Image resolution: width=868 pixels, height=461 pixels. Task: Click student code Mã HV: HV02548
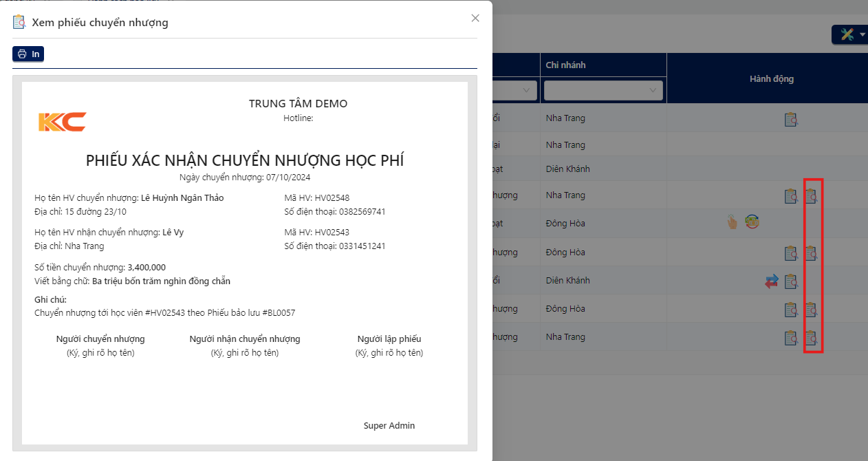(x=317, y=198)
